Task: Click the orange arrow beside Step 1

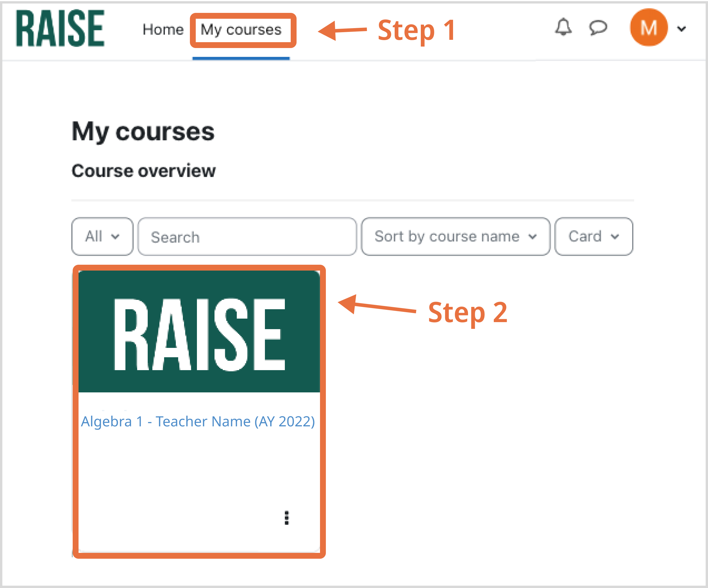Action: (342, 30)
